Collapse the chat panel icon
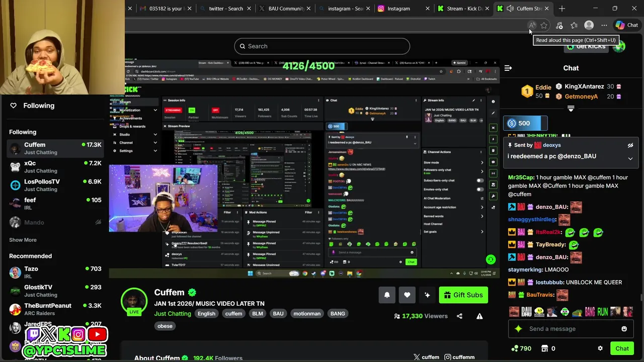 tap(508, 68)
